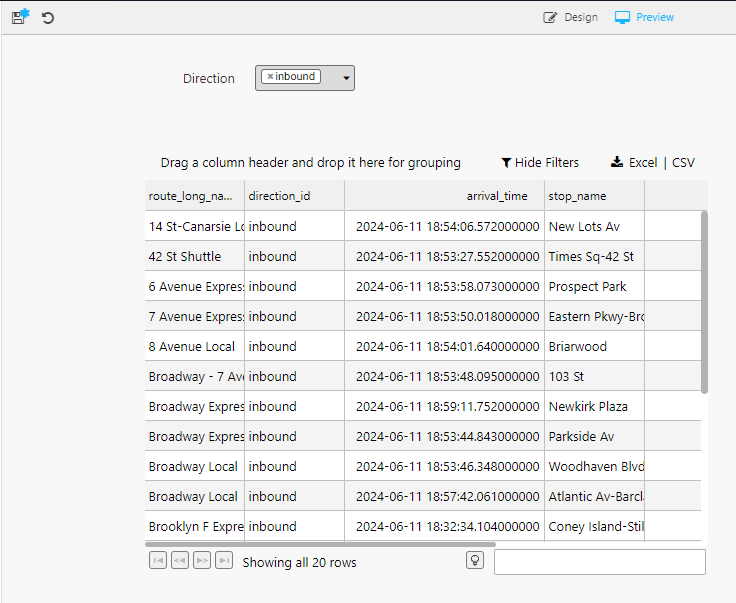Image resolution: width=736 pixels, height=603 pixels.
Task: Click the horizontal table scrollbar
Action: pyautogui.click(x=320, y=545)
